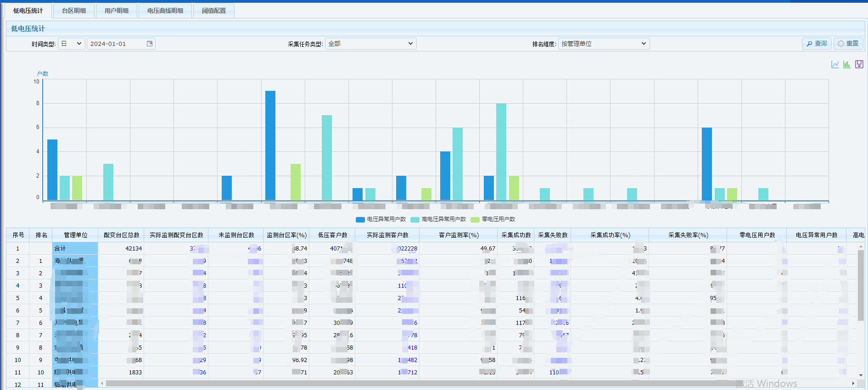Click the 零电压用户数 table column header
The image size is (868, 390).
pos(757,235)
